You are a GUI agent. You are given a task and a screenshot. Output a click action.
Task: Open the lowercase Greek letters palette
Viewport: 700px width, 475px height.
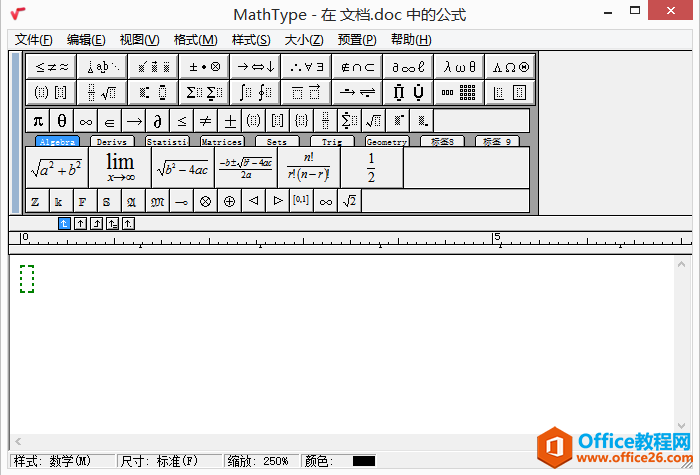459,67
